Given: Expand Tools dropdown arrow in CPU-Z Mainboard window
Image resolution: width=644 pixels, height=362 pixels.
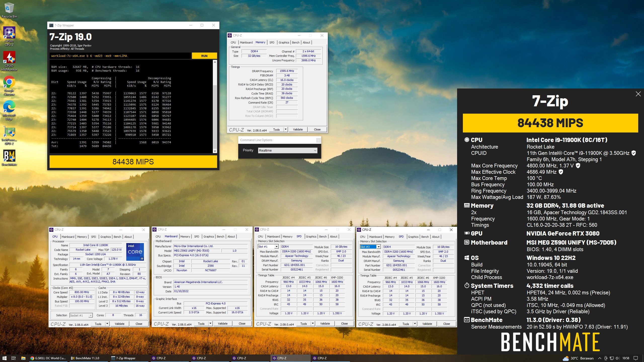Looking at the screenshot, I should (210, 324).
